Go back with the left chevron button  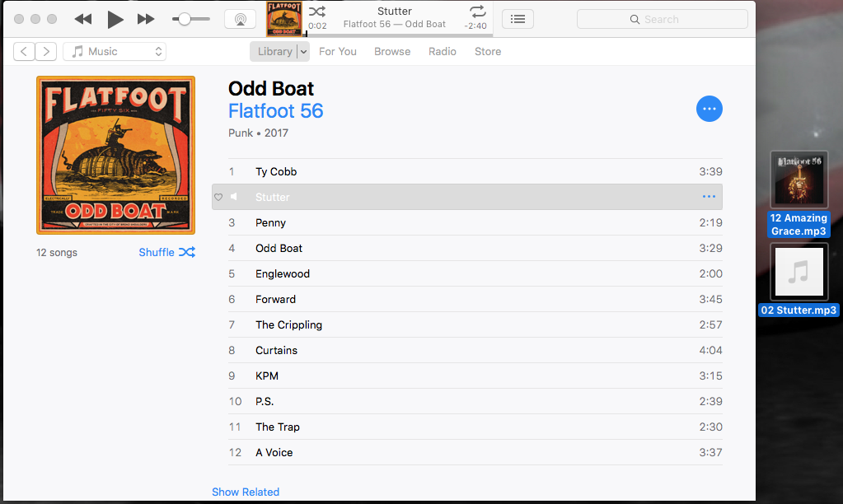coord(24,52)
